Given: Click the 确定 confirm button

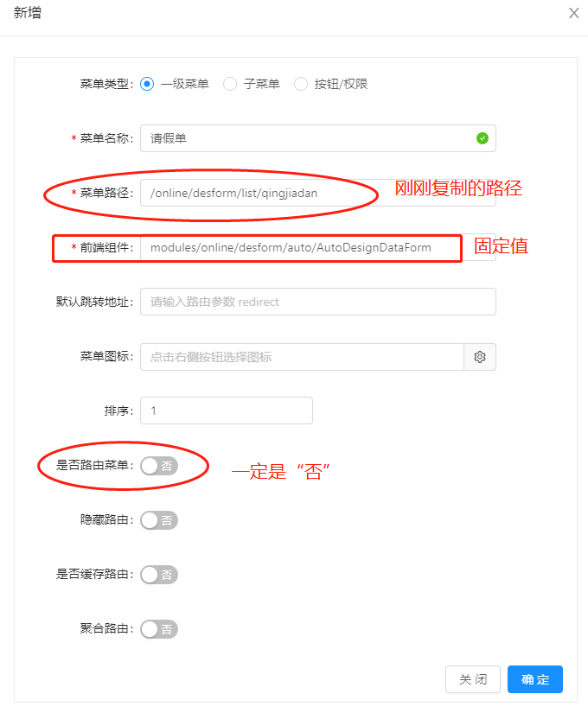Looking at the screenshot, I should 535,679.
